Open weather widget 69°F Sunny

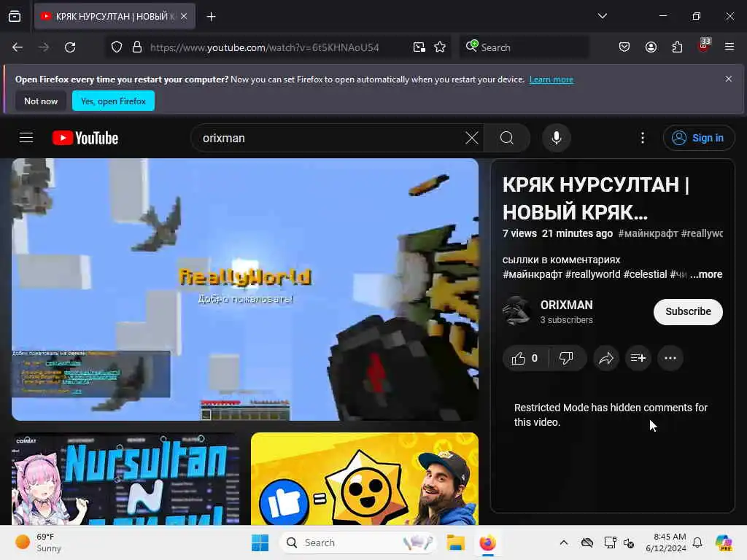pyautogui.click(x=38, y=542)
